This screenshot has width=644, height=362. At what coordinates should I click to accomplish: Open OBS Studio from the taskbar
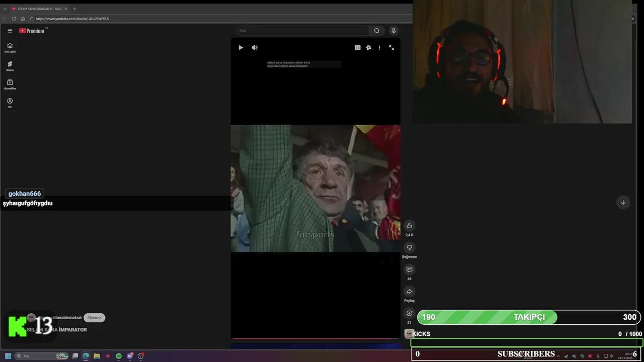point(141,356)
